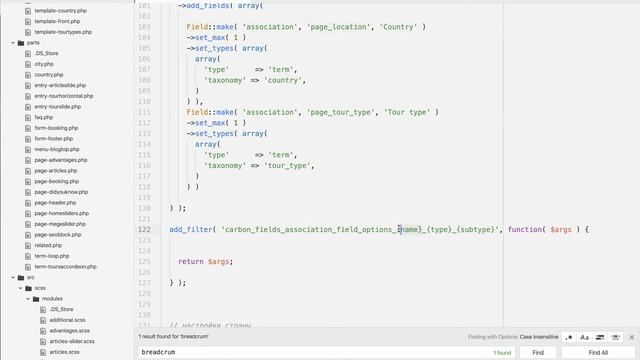Click the 'page_tour_type' string on line 111

point(340,112)
